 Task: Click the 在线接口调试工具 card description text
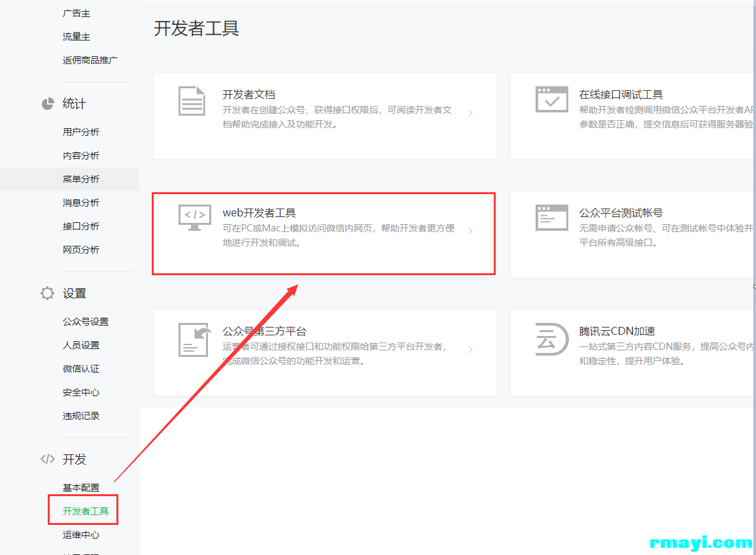coord(666,117)
